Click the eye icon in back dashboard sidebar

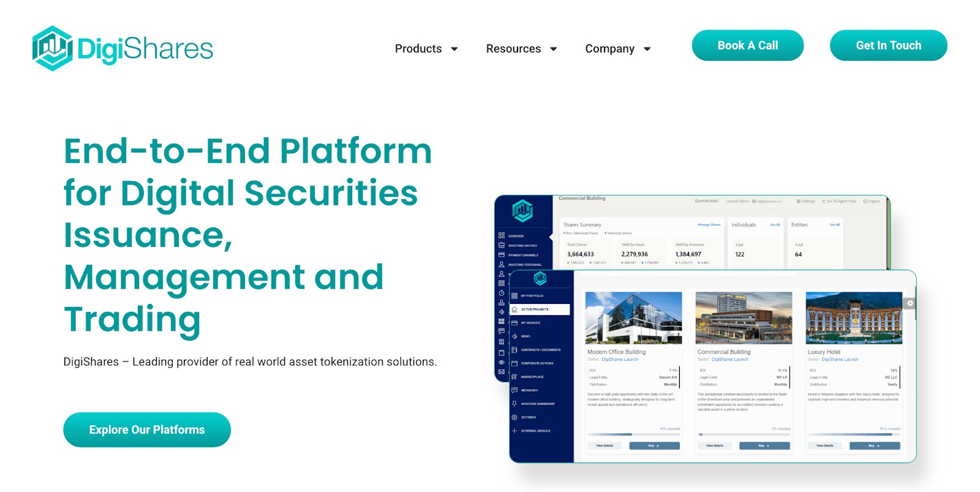[502, 362]
